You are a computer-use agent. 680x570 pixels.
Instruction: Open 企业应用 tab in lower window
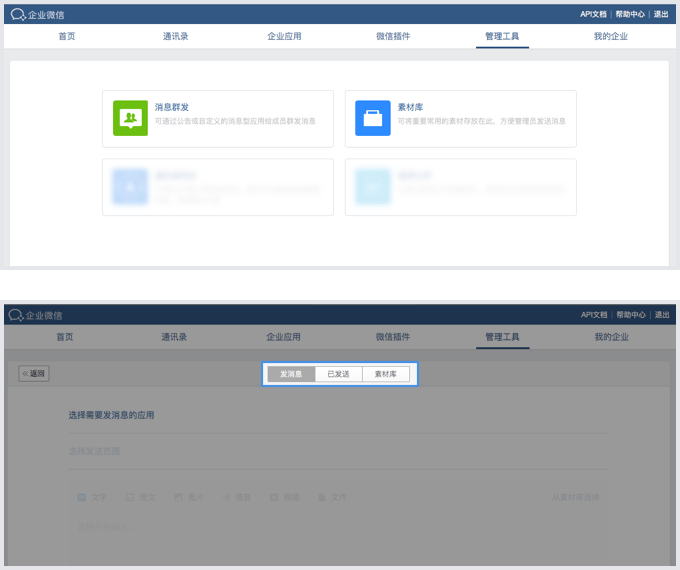point(283,337)
